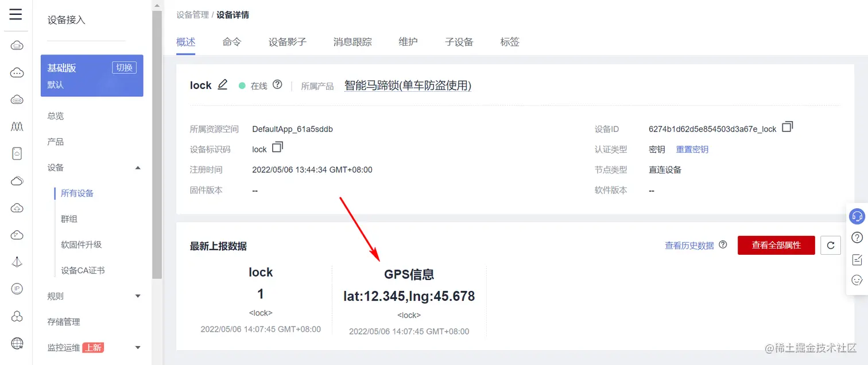Expand the 监控运维 menu section

click(138, 347)
